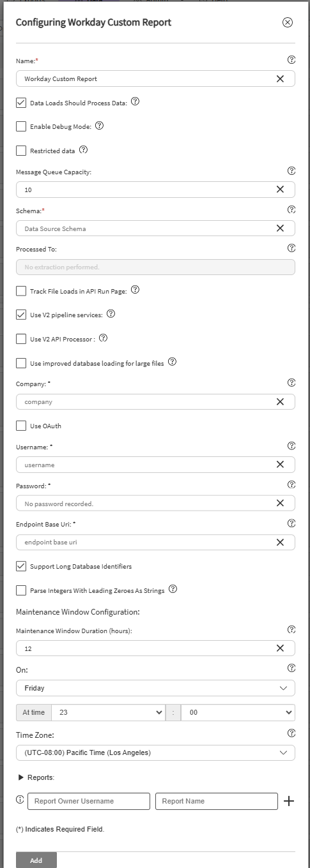
Task: Open the hour dropdown showing 23
Action: [108, 712]
